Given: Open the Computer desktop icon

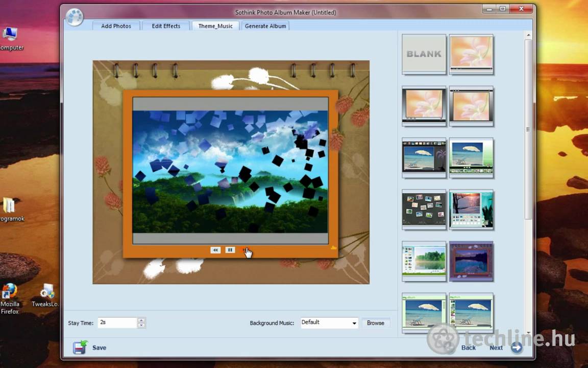Looking at the screenshot, I should [11, 38].
